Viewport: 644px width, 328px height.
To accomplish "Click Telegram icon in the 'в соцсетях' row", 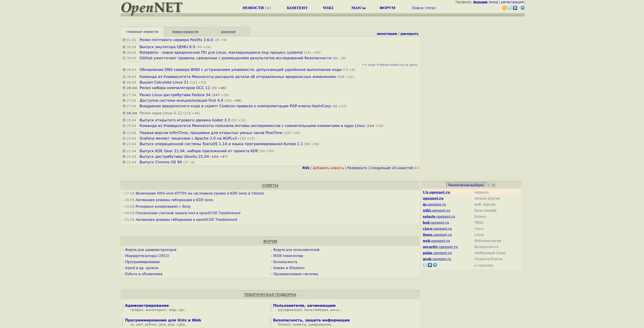I will pos(435,265).
